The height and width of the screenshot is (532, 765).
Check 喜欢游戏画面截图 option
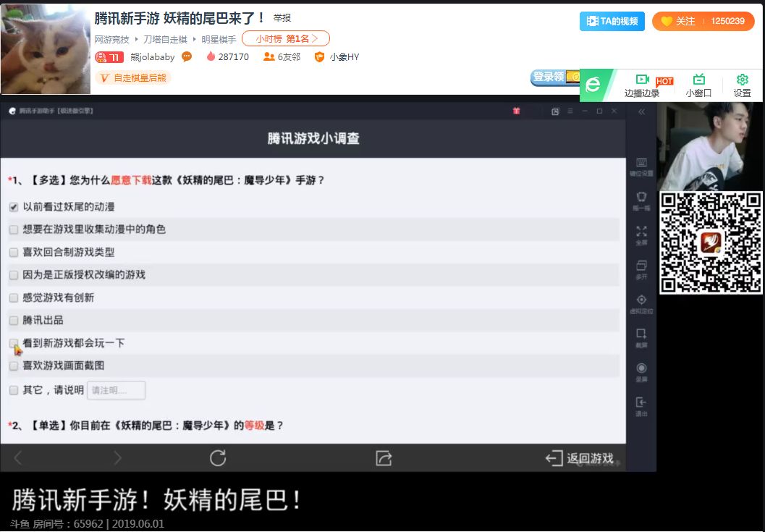[x=14, y=366]
